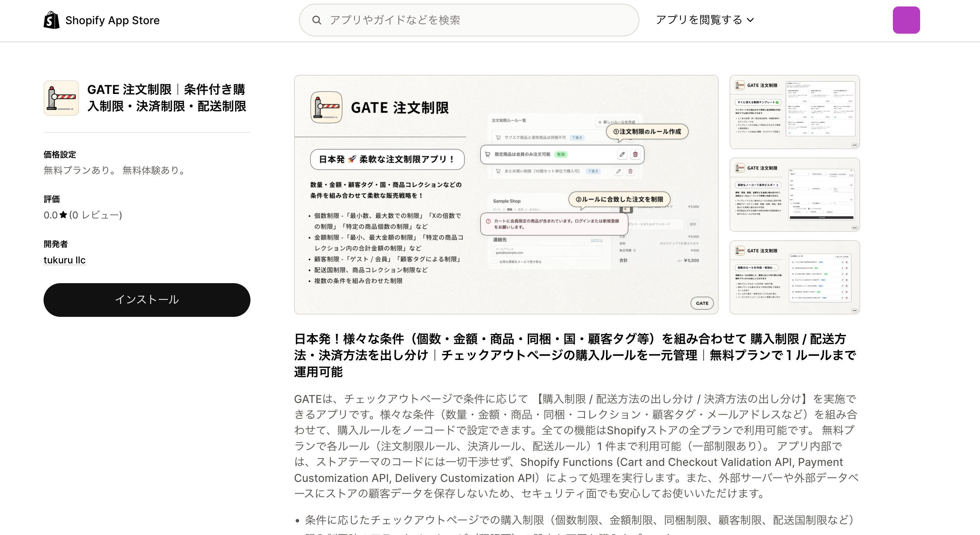Screen dimensions: 980x535
Task: Click the pencil icon on まとめ買い制限 rule
Action: pyautogui.click(x=619, y=171)
